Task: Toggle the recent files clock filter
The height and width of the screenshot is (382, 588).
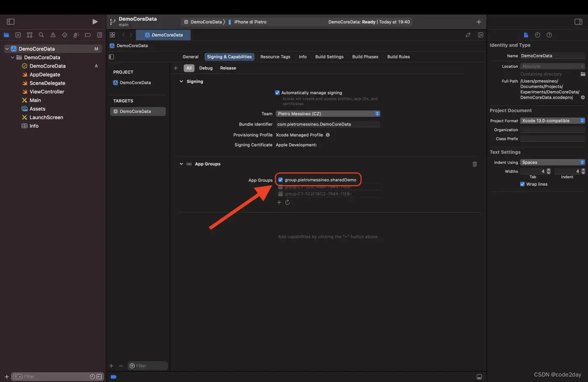Action: coord(92,377)
